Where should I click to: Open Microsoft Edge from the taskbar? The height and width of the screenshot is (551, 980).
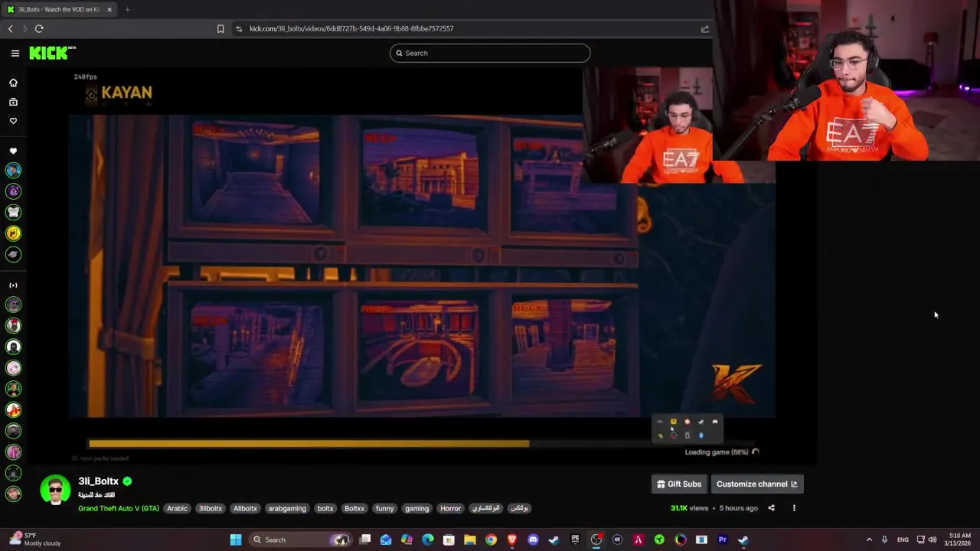click(428, 540)
